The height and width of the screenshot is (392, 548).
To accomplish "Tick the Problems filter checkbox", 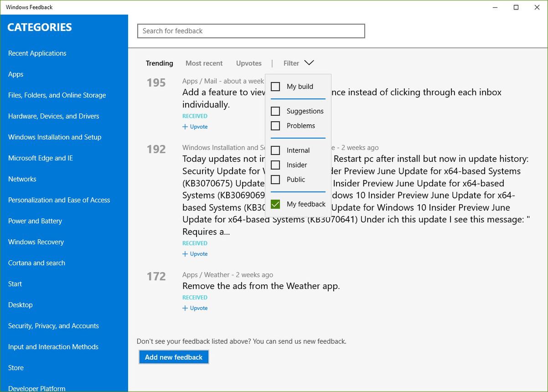I will point(275,125).
